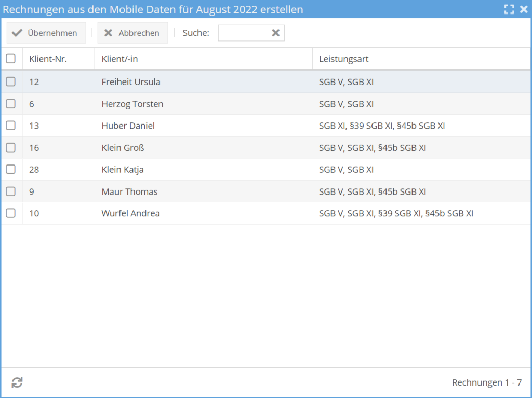This screenshot has height=398, width=532.
Task: Toggle the select-all checkbox in header
Action: point(11,59)
